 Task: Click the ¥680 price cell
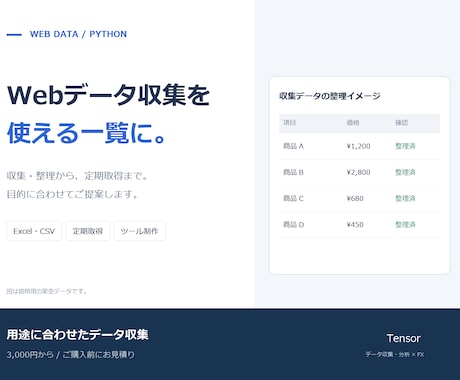pos(355,198)
